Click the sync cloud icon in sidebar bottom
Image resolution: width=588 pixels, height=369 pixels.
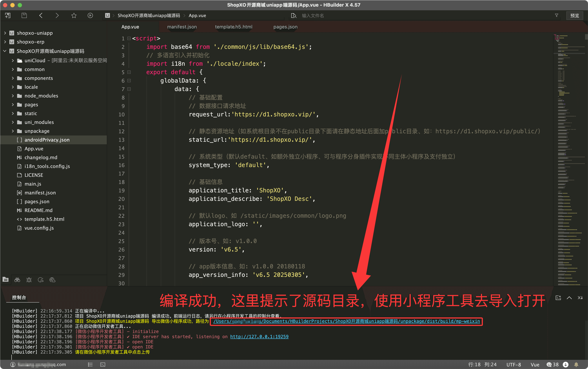coord(41,280)
